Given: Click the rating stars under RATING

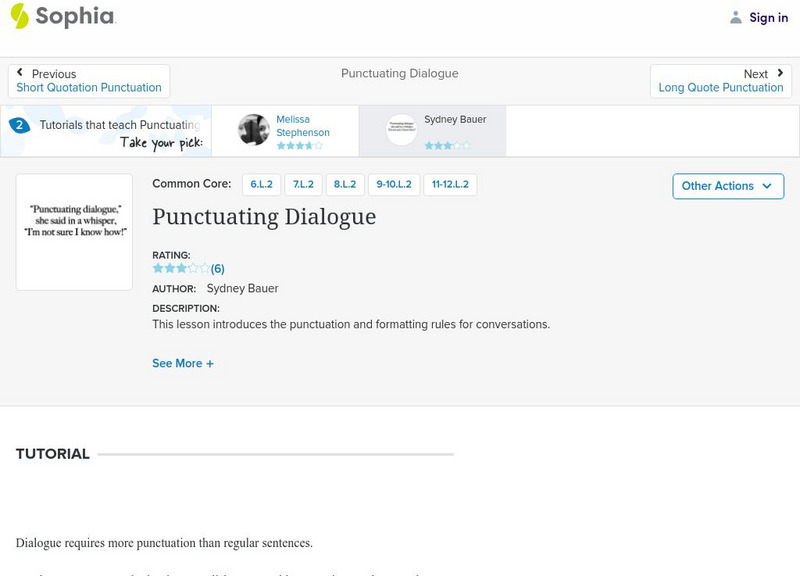Looking at the screenshot, I should pos(181,268).
